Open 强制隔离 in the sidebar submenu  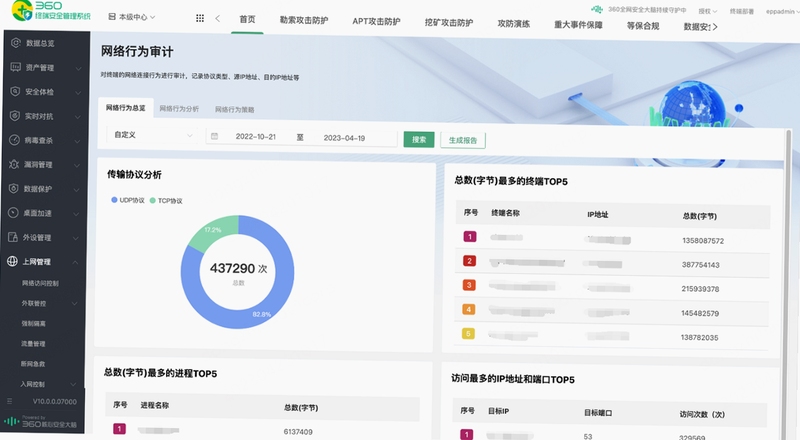click(33, 324)
